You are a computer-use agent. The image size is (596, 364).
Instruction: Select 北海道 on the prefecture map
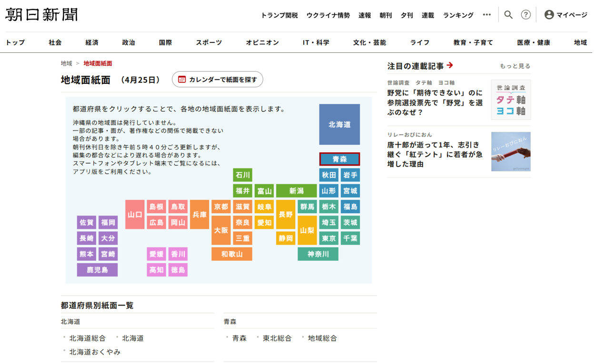(342, 125)
